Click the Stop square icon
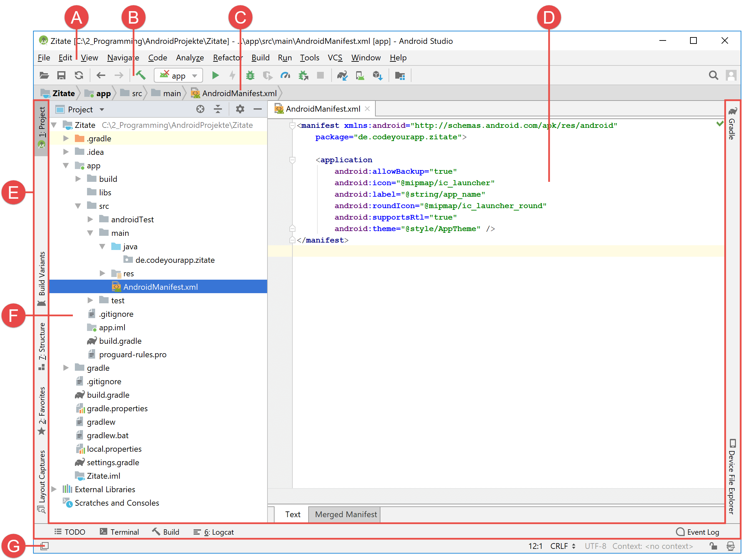 click(x=320, y=75)
